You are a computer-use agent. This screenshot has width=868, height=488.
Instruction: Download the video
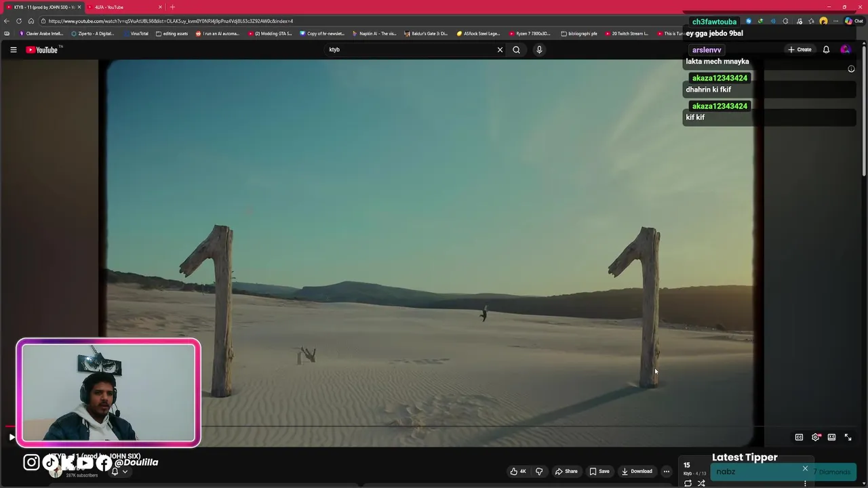[x=637, y=471]
